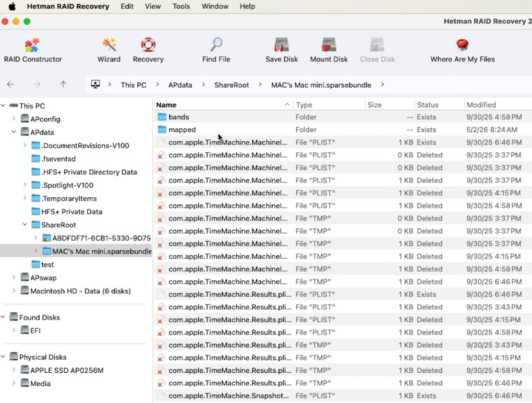Click APdata in breadcrumb path

pos(180,85)
